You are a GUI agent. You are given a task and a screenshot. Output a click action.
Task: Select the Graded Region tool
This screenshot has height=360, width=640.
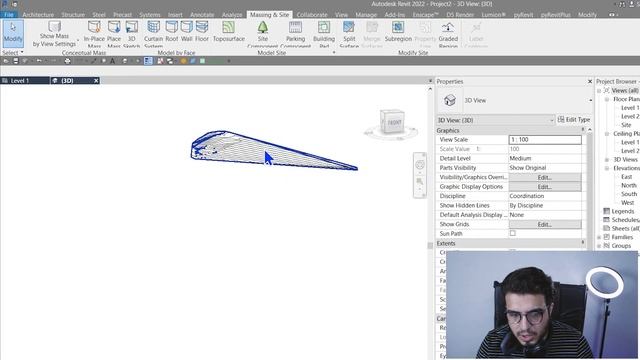tap(448, 33)
